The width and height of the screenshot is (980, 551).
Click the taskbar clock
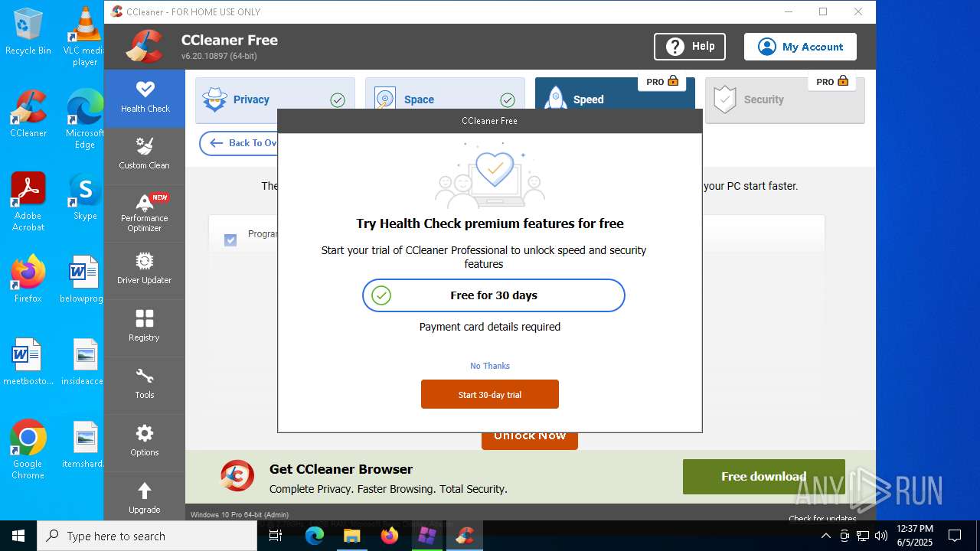point(915,536)
